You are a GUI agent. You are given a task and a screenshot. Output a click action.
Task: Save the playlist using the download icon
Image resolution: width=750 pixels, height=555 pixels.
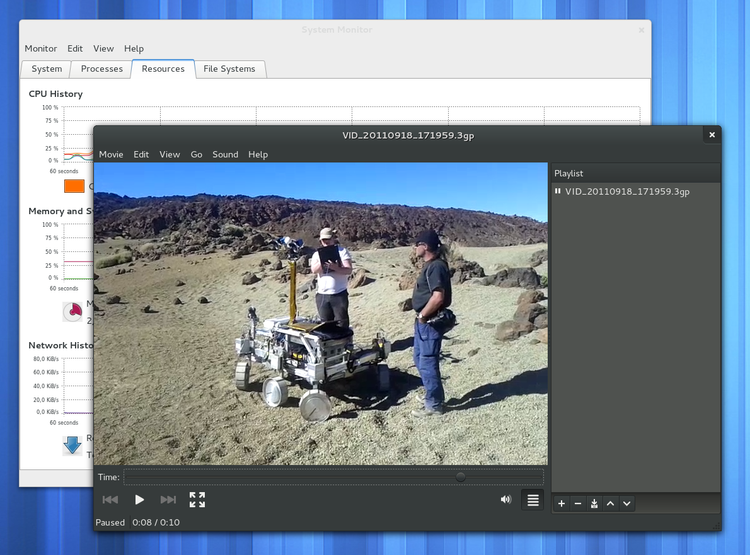[594, 503]
